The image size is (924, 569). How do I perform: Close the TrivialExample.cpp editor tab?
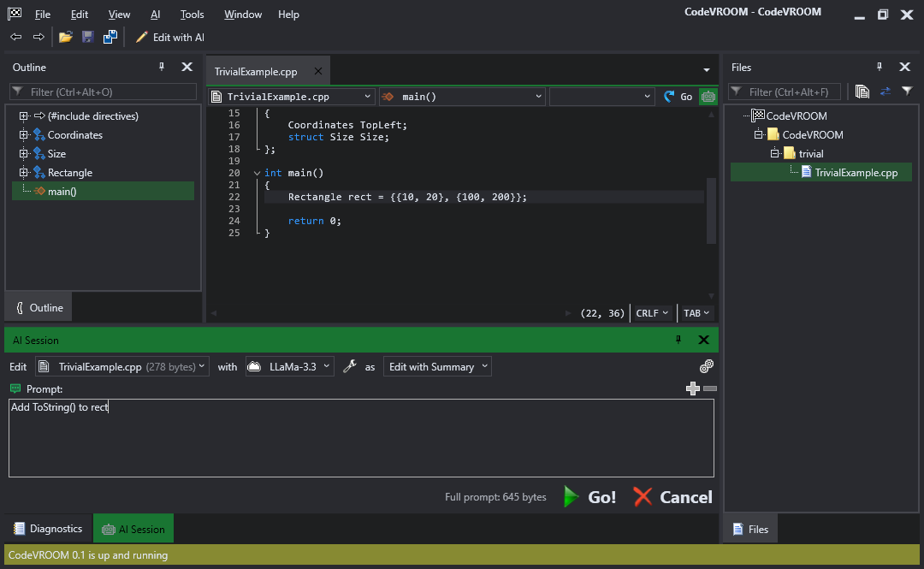pos(318,71)
